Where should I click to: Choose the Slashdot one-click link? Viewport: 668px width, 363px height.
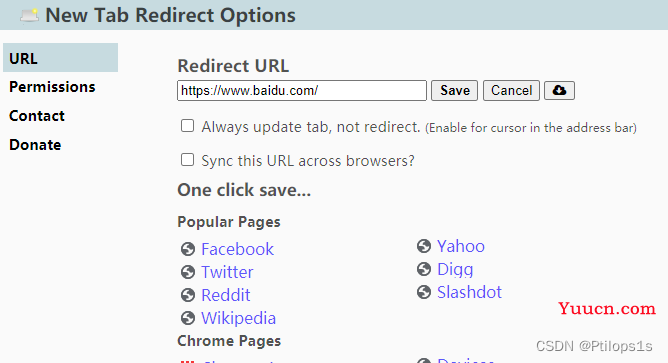point(469,292)
